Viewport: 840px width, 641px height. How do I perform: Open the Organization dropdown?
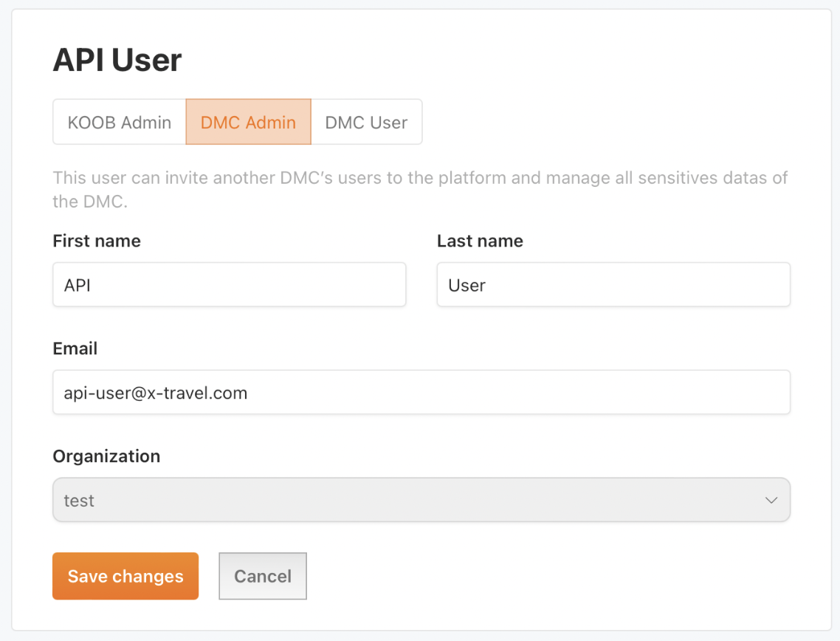coord(421,500)
